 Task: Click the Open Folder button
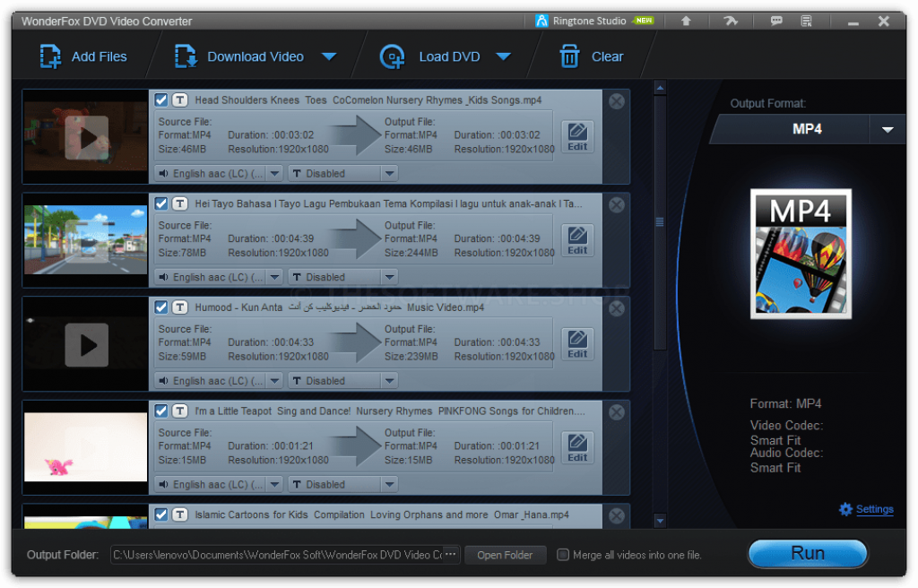(505, 555)
